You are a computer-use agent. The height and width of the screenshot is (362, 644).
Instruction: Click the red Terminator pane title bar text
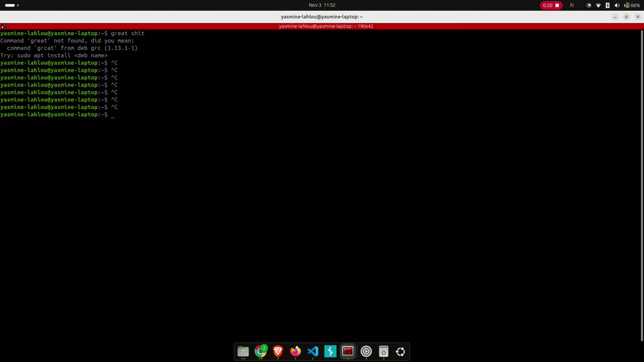326,26
